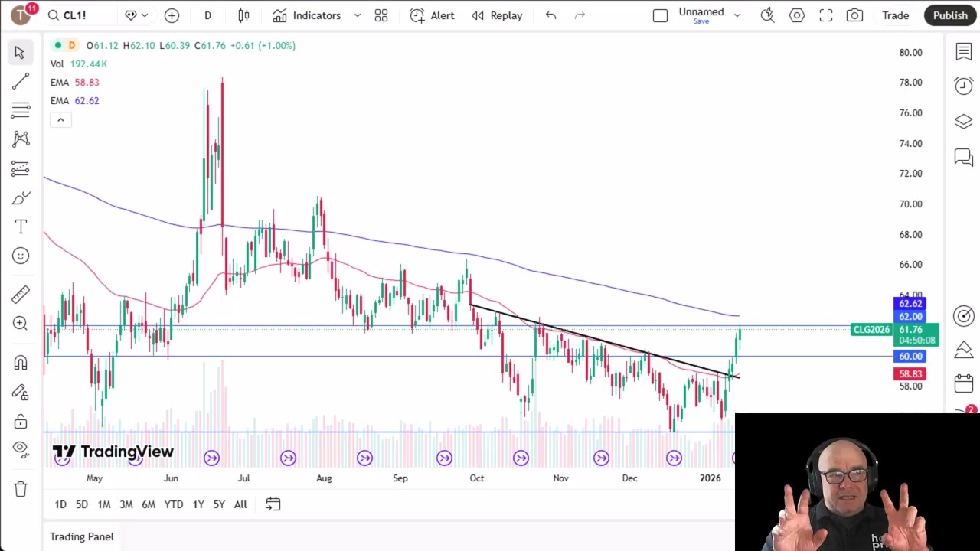Select the YTD time range
Image resolution: width=980 pixels, height=551 pixels.
[x=174, y=504]
